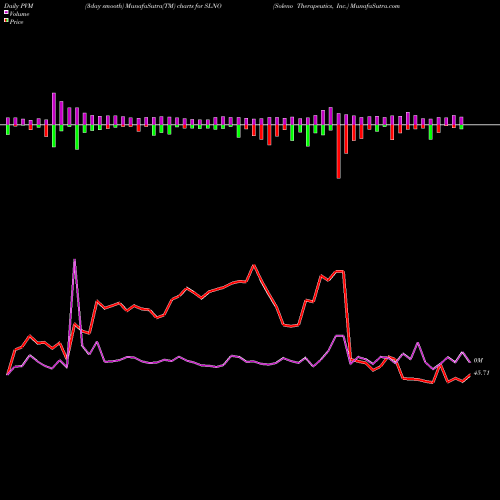The image size is (500, 500).
Task: Click the 'Soleno Therapeutics, Inc.' MunafaSutra.com text
Action: click(336, 6)
